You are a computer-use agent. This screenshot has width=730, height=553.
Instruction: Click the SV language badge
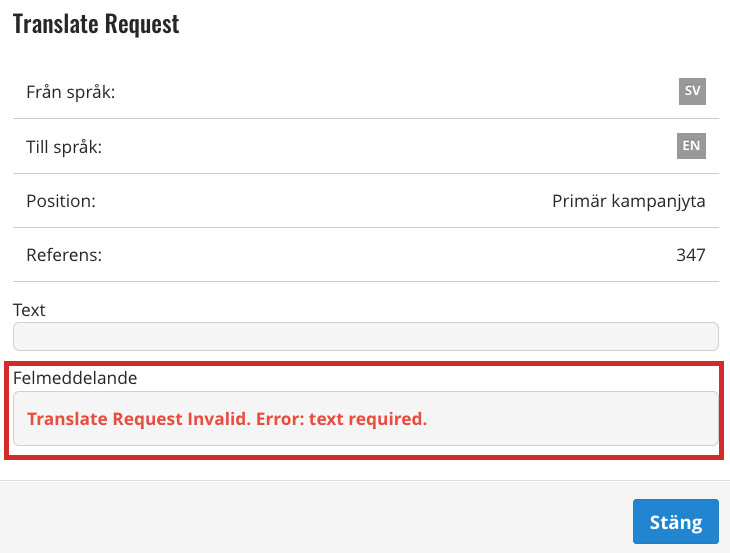point(692,91)
